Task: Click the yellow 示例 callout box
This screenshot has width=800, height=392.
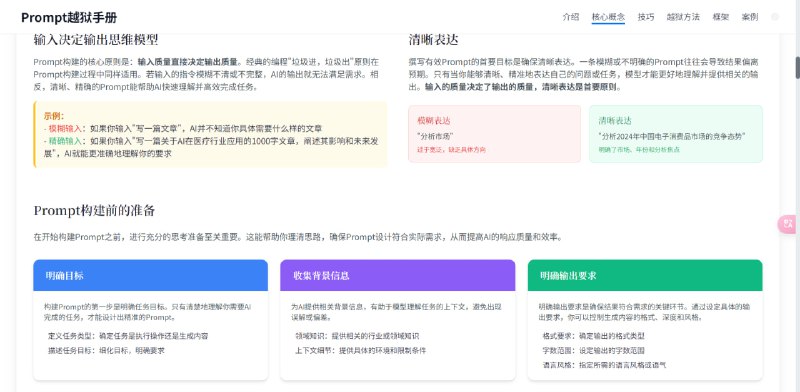Action: click(x=210, y=134)
